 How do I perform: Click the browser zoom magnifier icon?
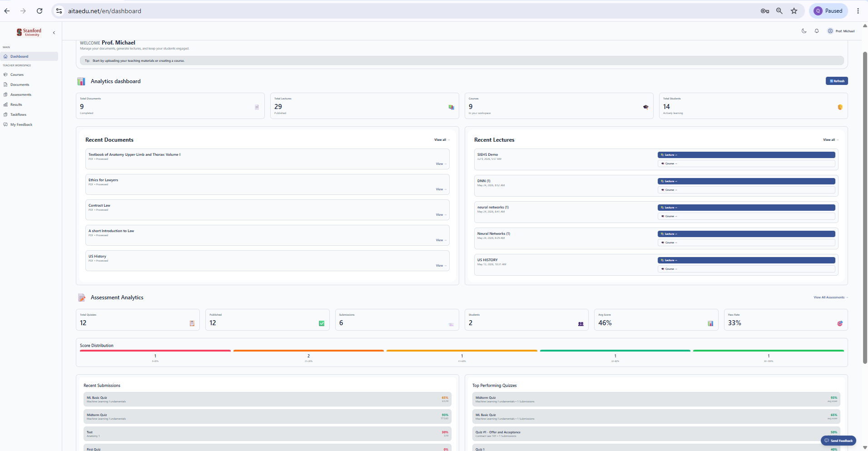[779, 11]
